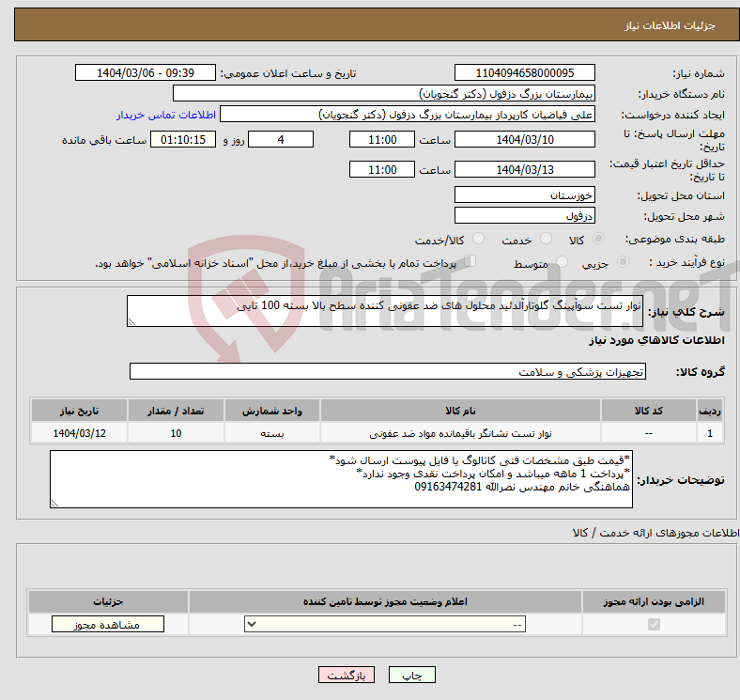Image resolution: width=740 pixels, height=700 pixels.
Task: Click the ردیف column header
Action: (709, 411)
